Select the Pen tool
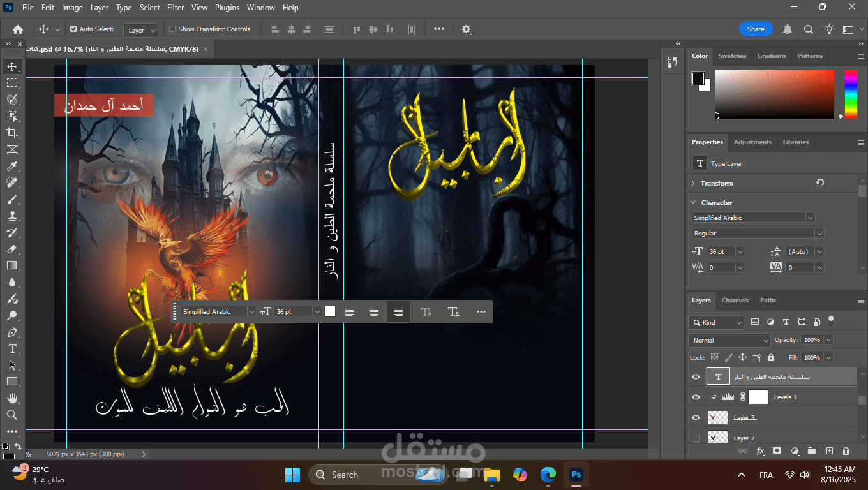Screen dimensions: 868x490 tap(12, 332)
